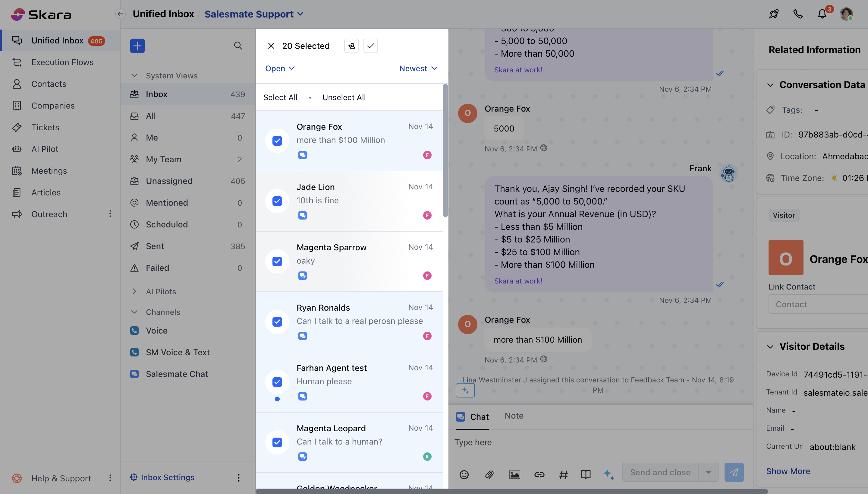868x494 pixels.
Task: Open the Newest sort dropdown
Action: 418,68
